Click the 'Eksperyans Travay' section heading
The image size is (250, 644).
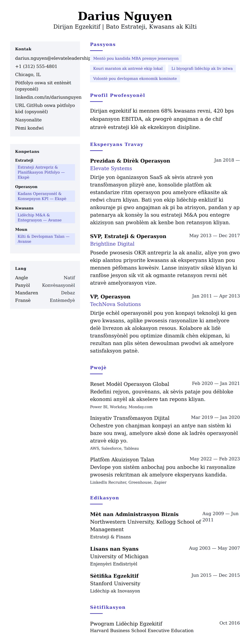[x=117, y=144]
